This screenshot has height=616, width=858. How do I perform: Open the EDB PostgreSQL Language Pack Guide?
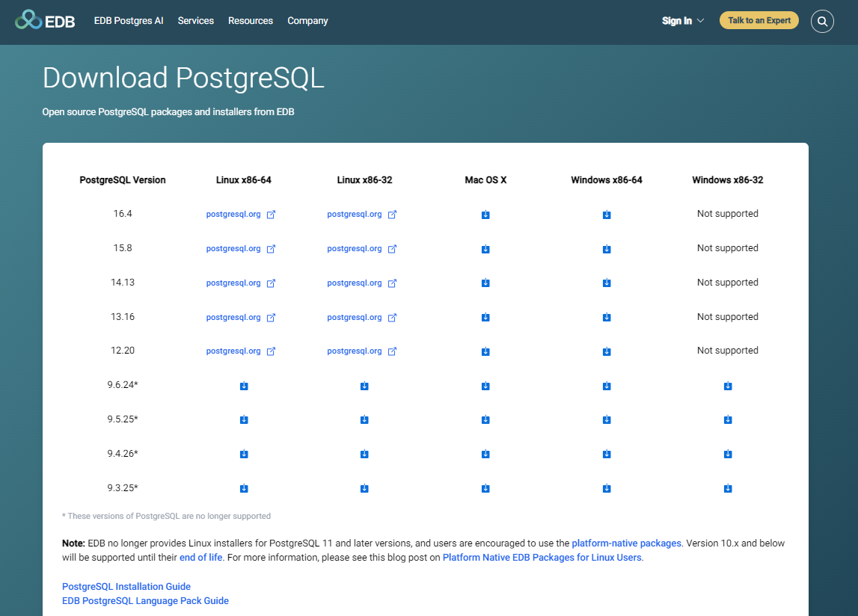click(146, 601)
